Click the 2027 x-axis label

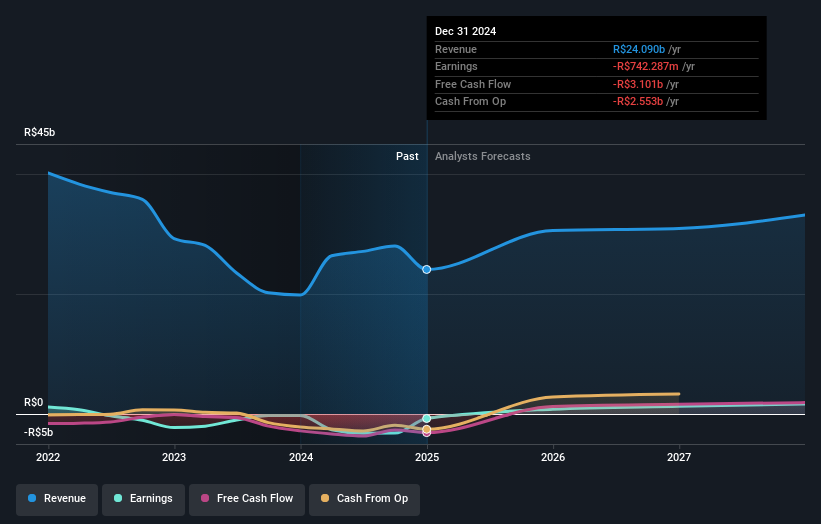(679, 457)
